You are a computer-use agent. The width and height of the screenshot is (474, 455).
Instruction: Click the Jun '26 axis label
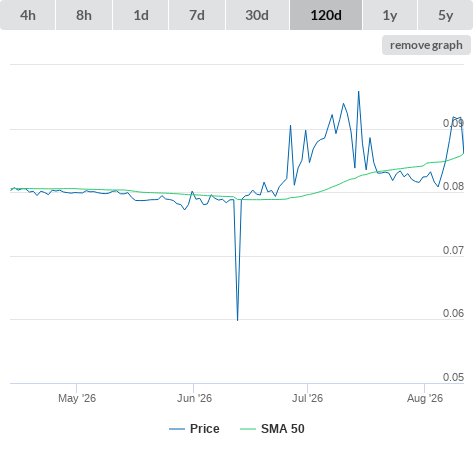tap(194, 398)
